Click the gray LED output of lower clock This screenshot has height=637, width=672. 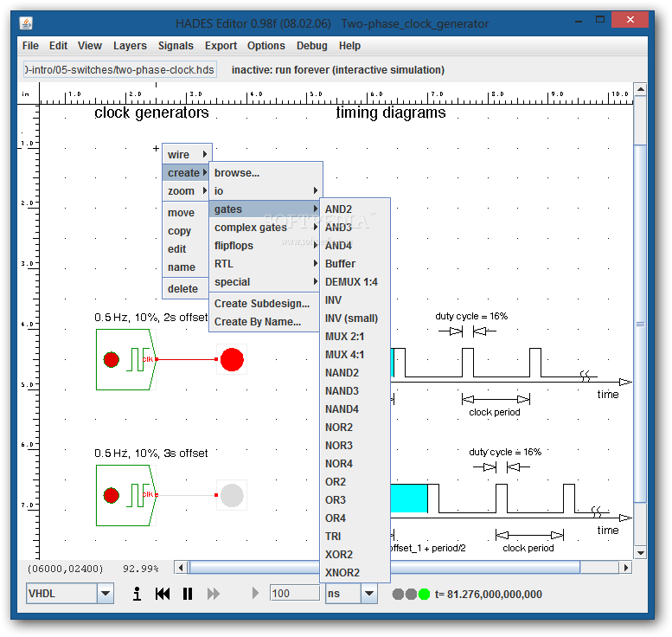pos(232,495)
